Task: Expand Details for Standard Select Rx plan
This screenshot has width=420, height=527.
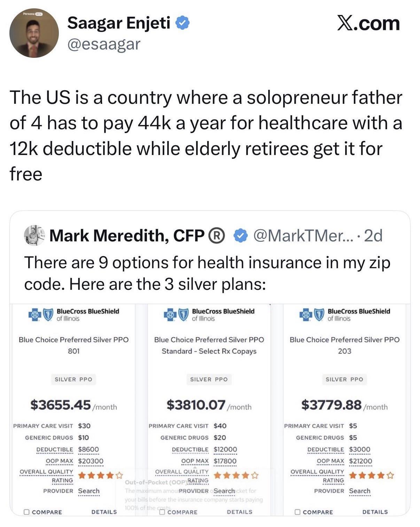Action: 239,512
